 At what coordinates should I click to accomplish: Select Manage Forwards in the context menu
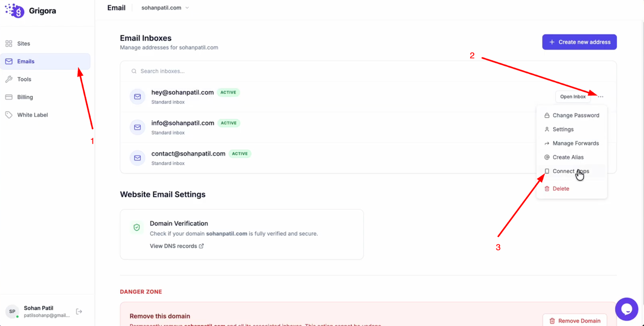tap(575, 143)
